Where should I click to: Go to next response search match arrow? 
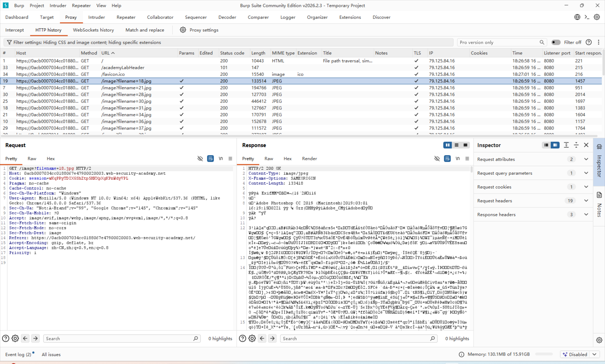[x=272, y=338]
